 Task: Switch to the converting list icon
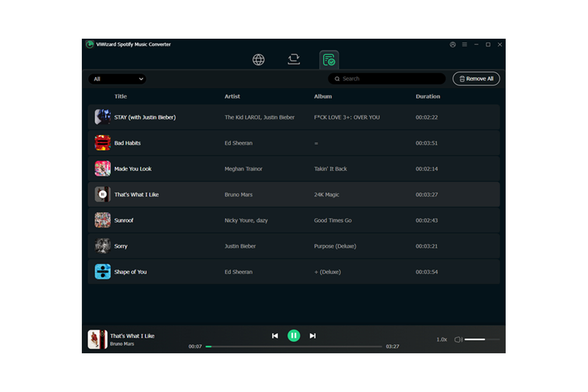pyautogui.click(x=294, y=60)
